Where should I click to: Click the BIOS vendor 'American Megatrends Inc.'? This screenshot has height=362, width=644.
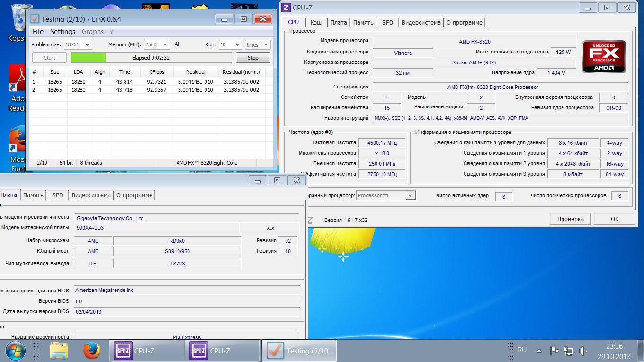coord(187,290)
